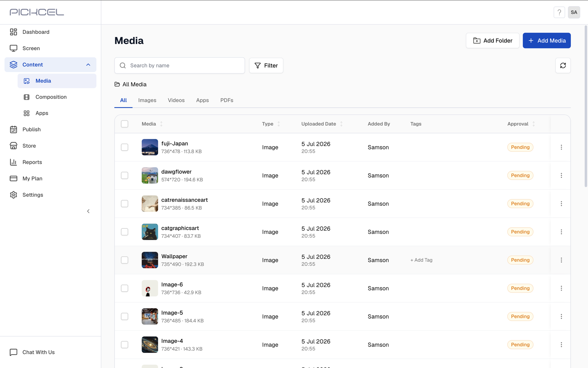Open more options for Image-5
588x368 pixels.
coord(561,316)
